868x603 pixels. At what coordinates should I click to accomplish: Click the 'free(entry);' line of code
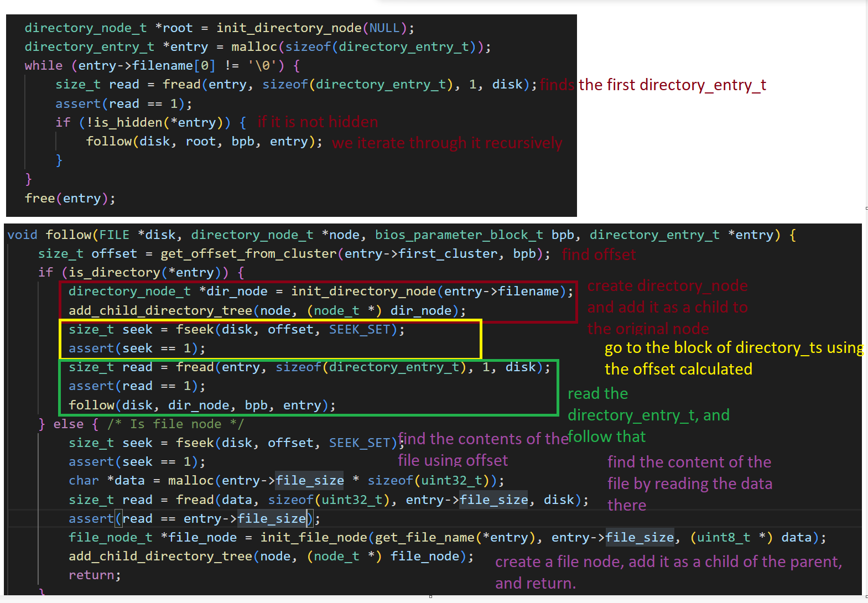70,198
